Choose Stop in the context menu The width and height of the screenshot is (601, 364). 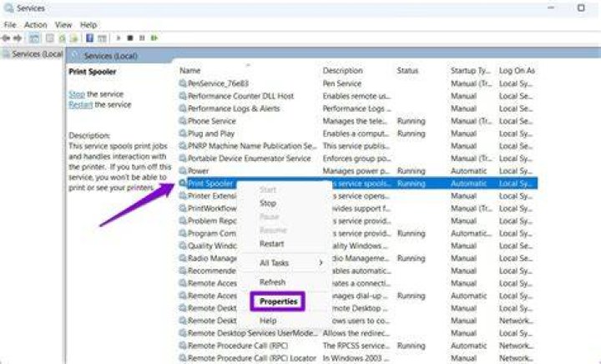(x=268, y=203)
